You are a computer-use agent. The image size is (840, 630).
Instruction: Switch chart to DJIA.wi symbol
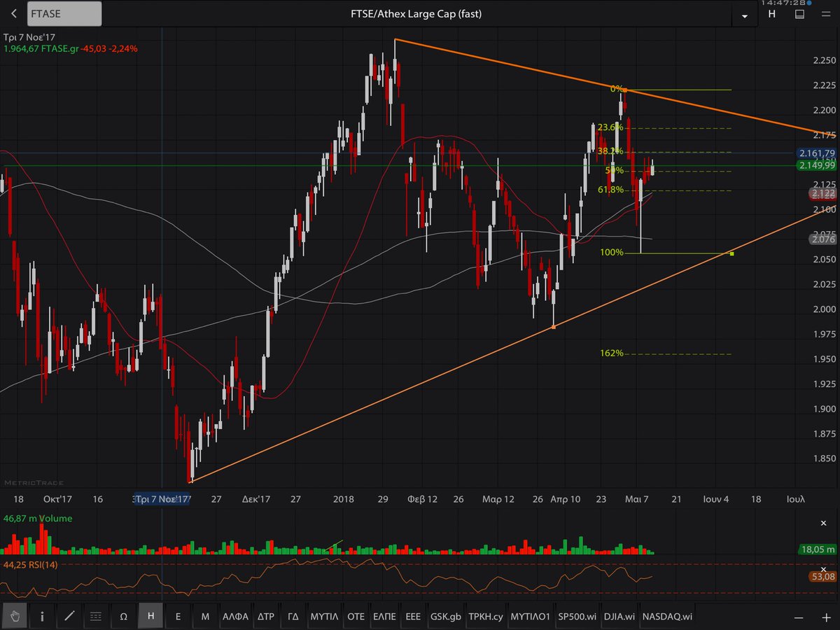click(619, 616)
